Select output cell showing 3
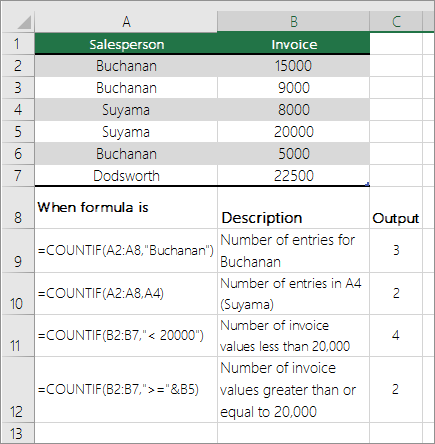Image resolution: width=435 pixels, height=444 pixels. click(396, 251)
